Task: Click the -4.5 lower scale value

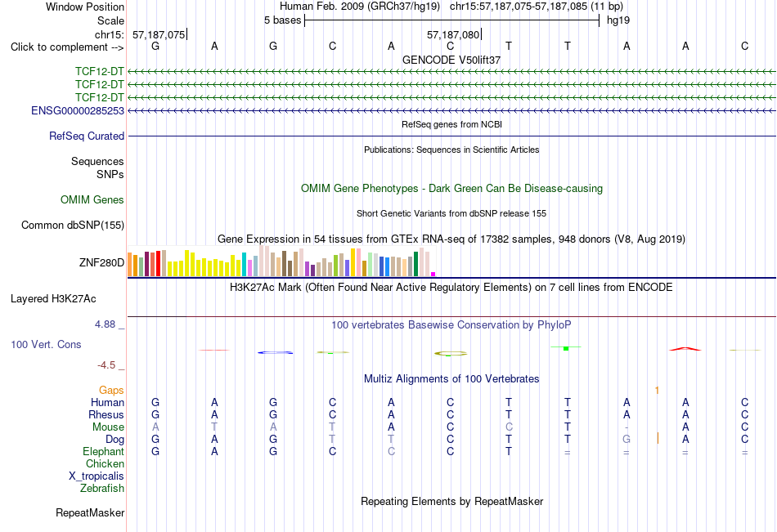Action: tap(106, 365)
